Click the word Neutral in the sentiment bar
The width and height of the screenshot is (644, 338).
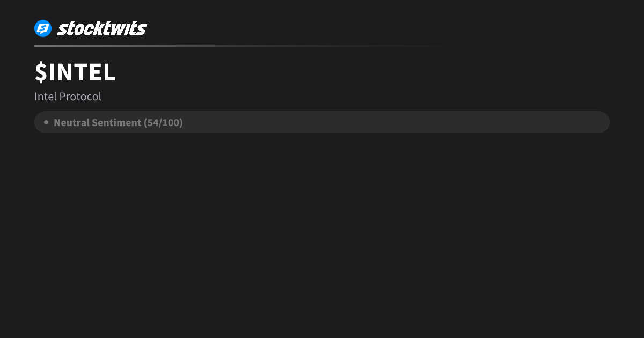point(71,122)
